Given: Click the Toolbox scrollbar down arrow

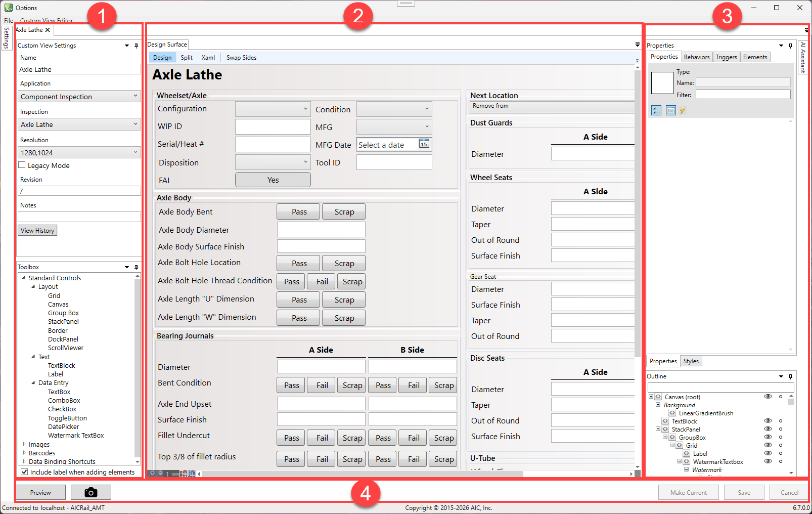Looking at the screenshot, I should [x=138, y=462].
